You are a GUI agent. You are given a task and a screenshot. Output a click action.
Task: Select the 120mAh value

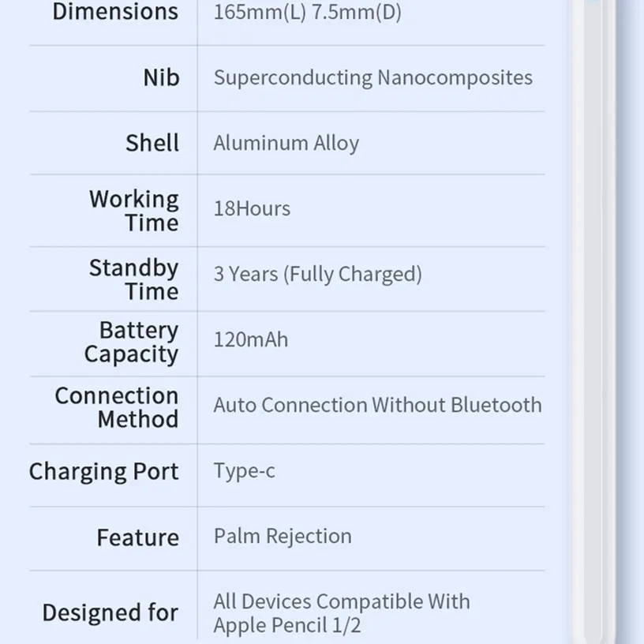251,339
